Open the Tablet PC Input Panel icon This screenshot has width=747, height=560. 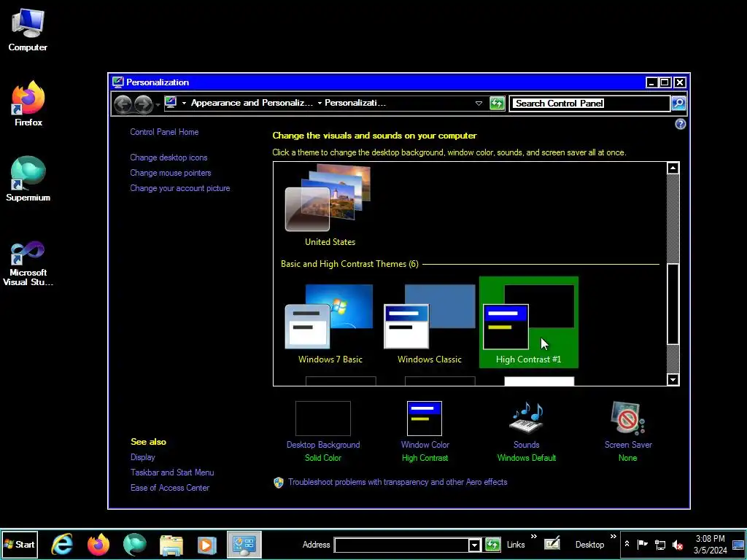552,544
